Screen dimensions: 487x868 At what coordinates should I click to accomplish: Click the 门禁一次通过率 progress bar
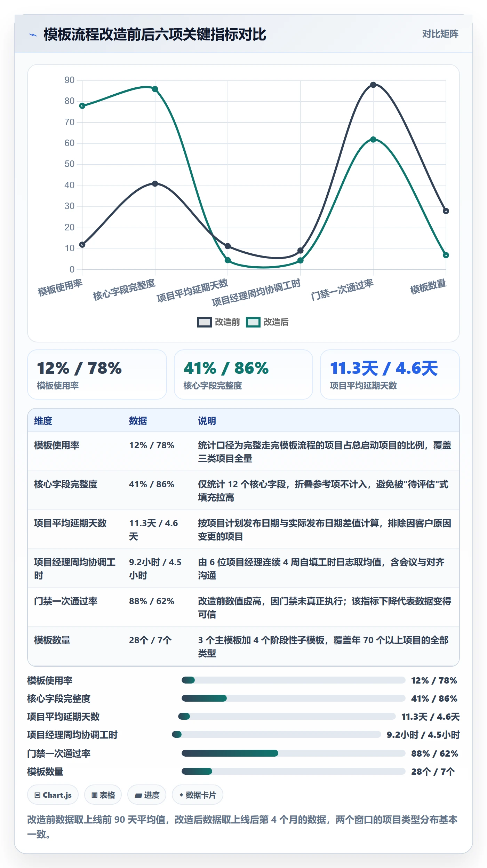293,753
